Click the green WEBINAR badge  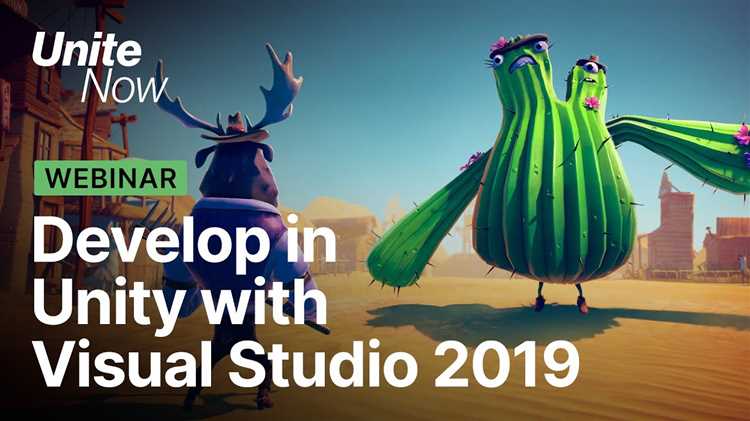pyautogui.click(x=110, y=178)
